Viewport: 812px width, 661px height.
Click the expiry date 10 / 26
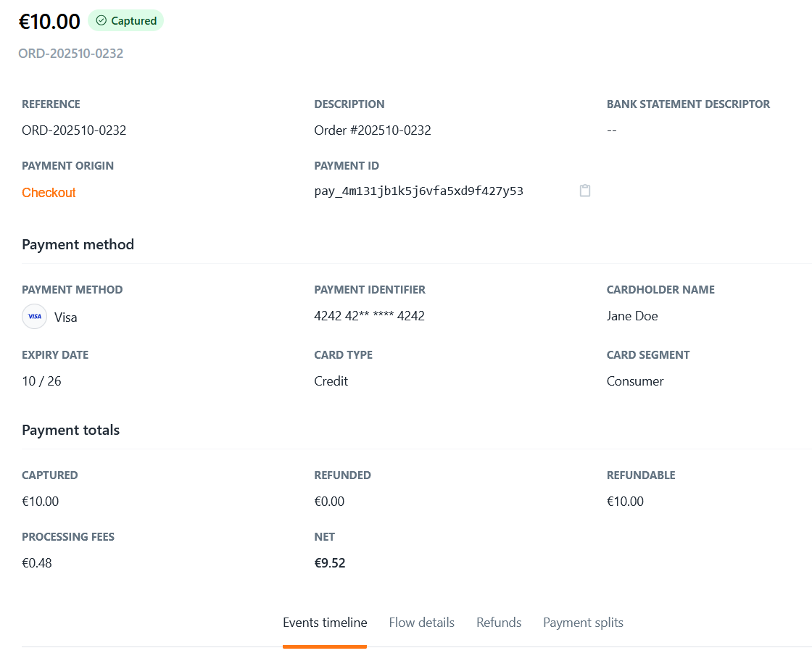pyautogui.click(x=41, y=381)
